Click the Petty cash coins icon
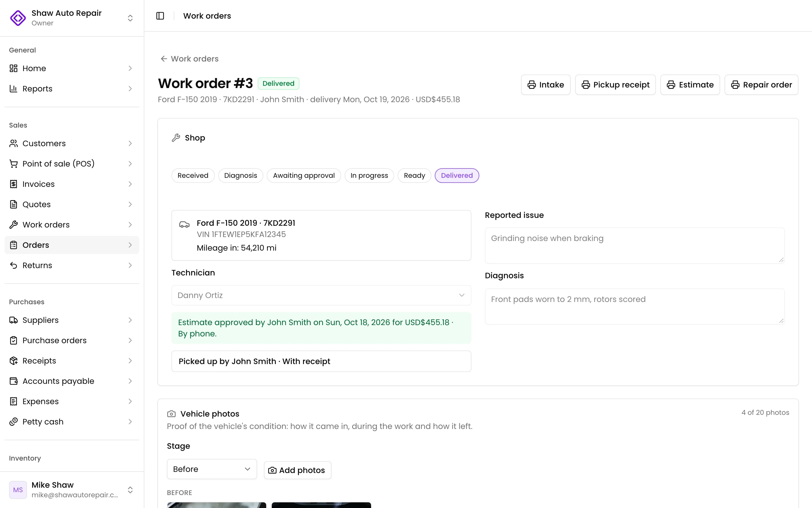The width and height of the screenshot is (812, 508). coord(14,422)
